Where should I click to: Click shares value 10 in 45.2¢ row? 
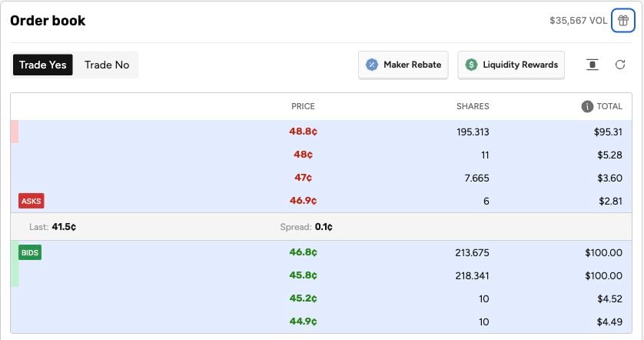point(484,298)
